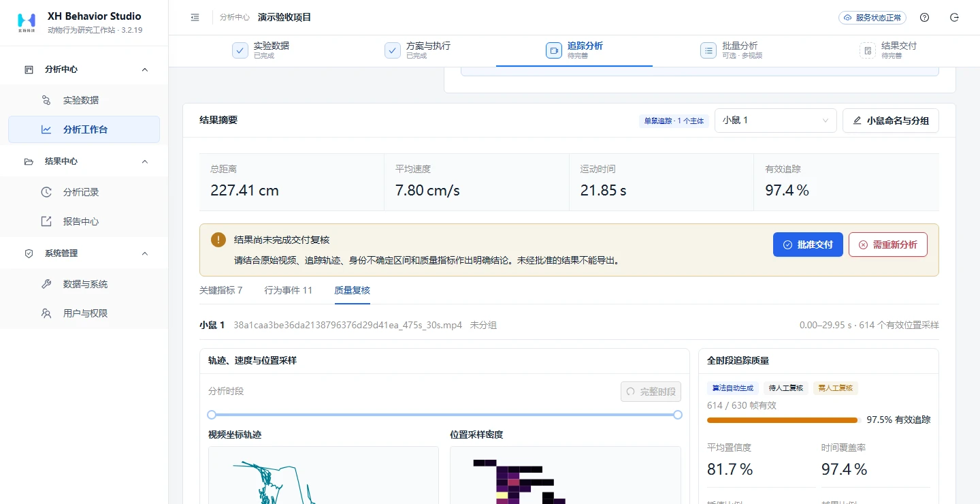Open the help question mark icon
The width and height of the screenshot is (980, 504).
pos(924,18)
